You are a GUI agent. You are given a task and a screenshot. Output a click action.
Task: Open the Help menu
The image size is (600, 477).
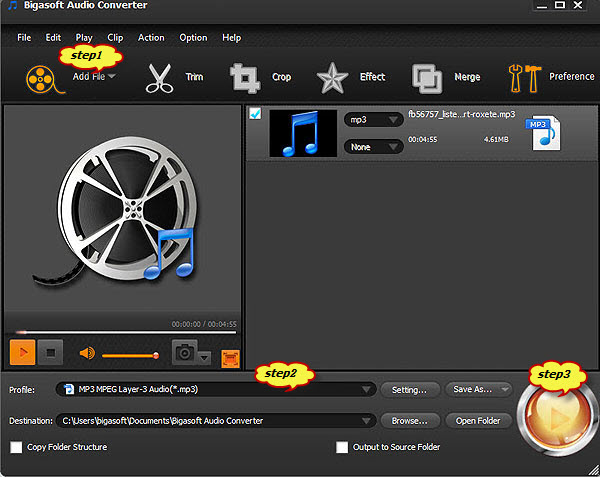tap(232, 37)
